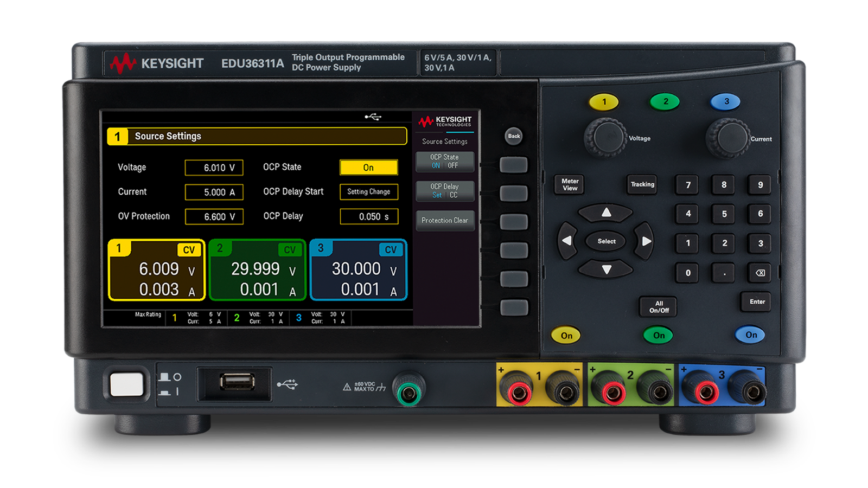Open the Source Settings menu heading

[x=168, y=136]
